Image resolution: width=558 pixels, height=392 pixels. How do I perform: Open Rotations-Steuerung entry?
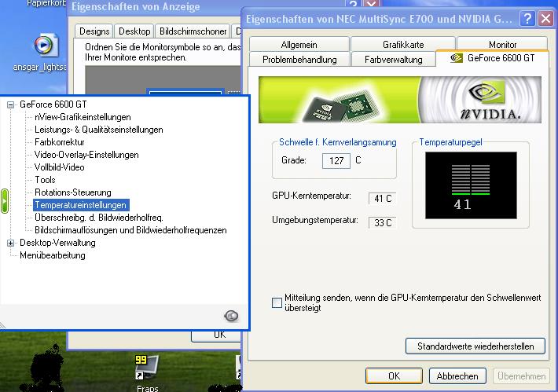click(72, 192)
